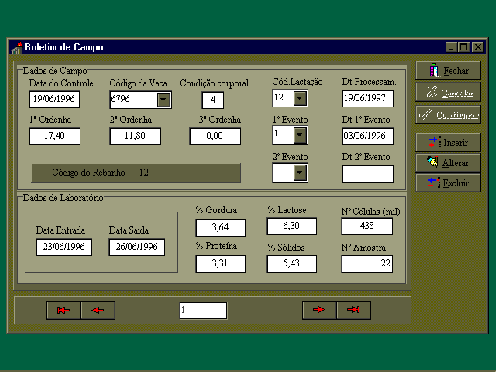The image size is (496, 372).
Task: Expand the 2º Evento dropdown
Action: (300, 173)
